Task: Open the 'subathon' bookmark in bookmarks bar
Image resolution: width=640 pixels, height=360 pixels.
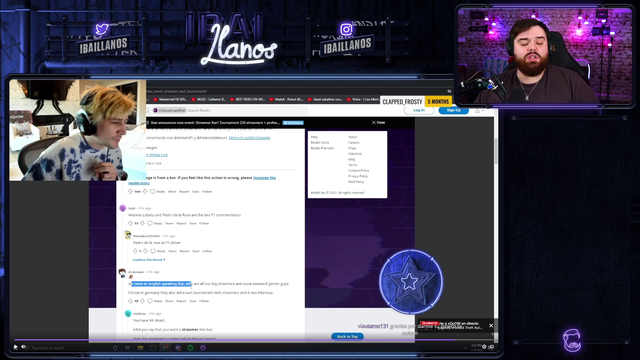Action: (x=324, y=99)
